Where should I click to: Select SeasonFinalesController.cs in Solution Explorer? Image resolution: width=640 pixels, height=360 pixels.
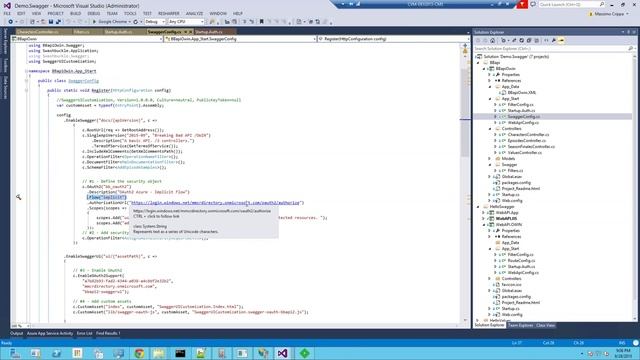(531, 147)
